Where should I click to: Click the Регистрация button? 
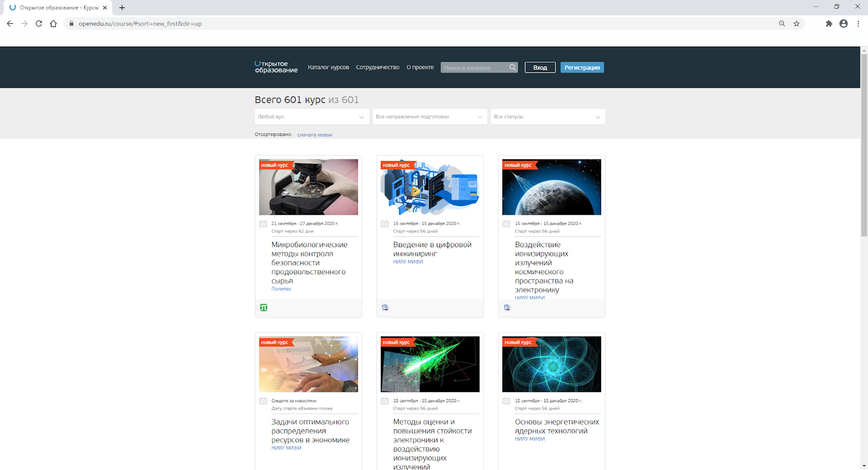pos(582,67)
